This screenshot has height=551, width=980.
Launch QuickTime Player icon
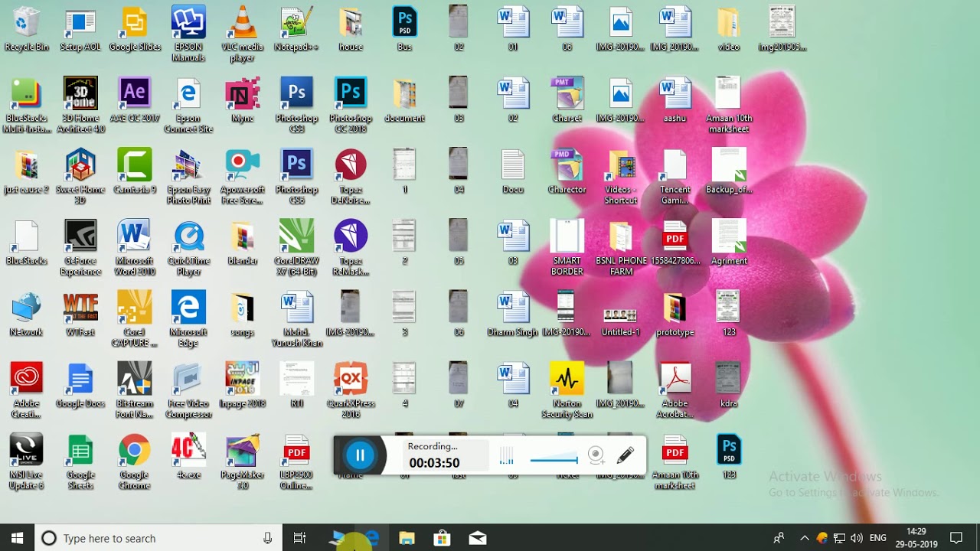188,247
